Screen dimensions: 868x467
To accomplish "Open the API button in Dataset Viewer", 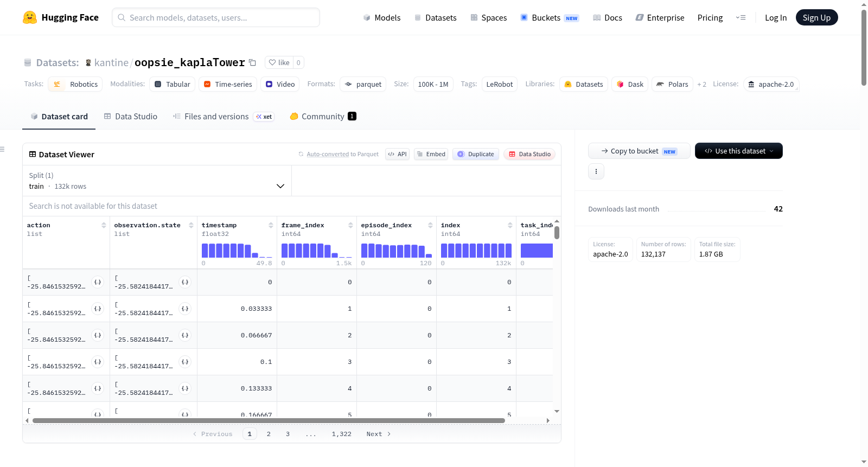I will click(397, 154).
